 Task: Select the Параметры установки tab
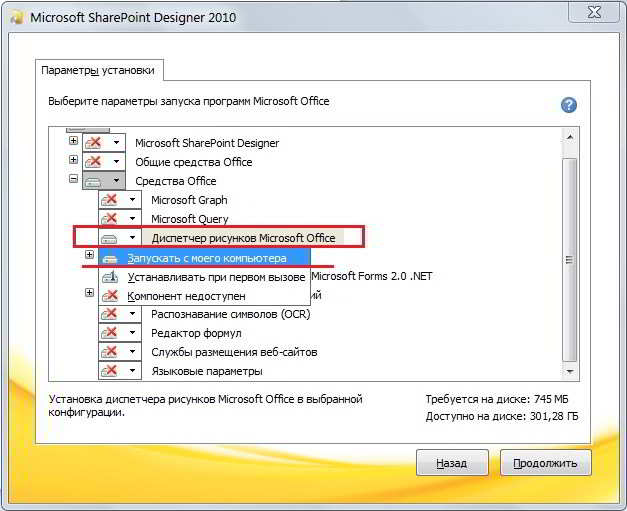98,71
